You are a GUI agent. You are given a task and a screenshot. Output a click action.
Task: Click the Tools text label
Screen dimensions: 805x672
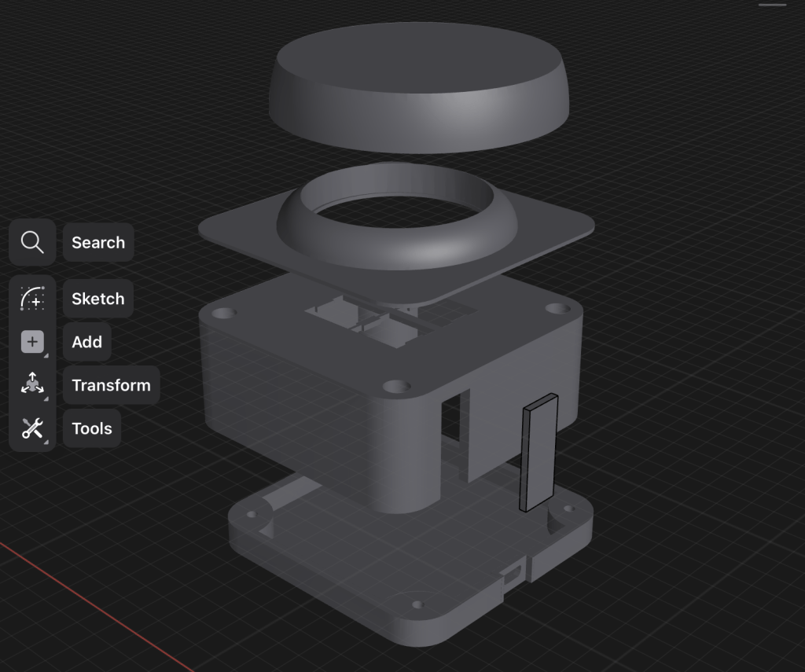click(x=92, y=428)
